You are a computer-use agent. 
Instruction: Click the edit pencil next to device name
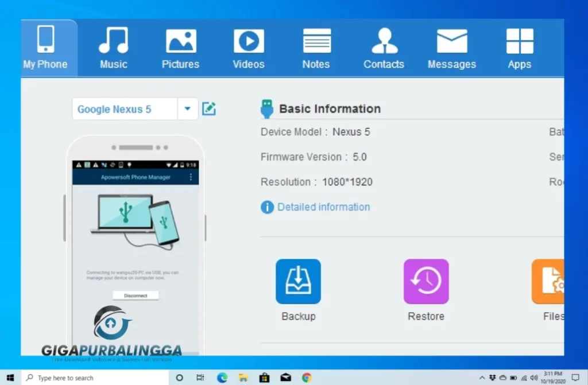pos(208,108)
